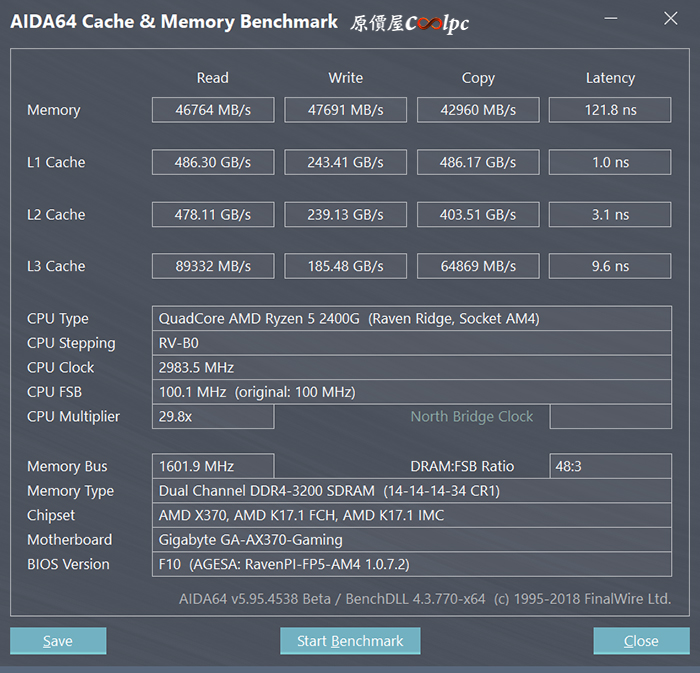This screenshot has width=700, height=673.
Task: Click the CPU Multiplier field 29.8x
Action: click(213, 416)
